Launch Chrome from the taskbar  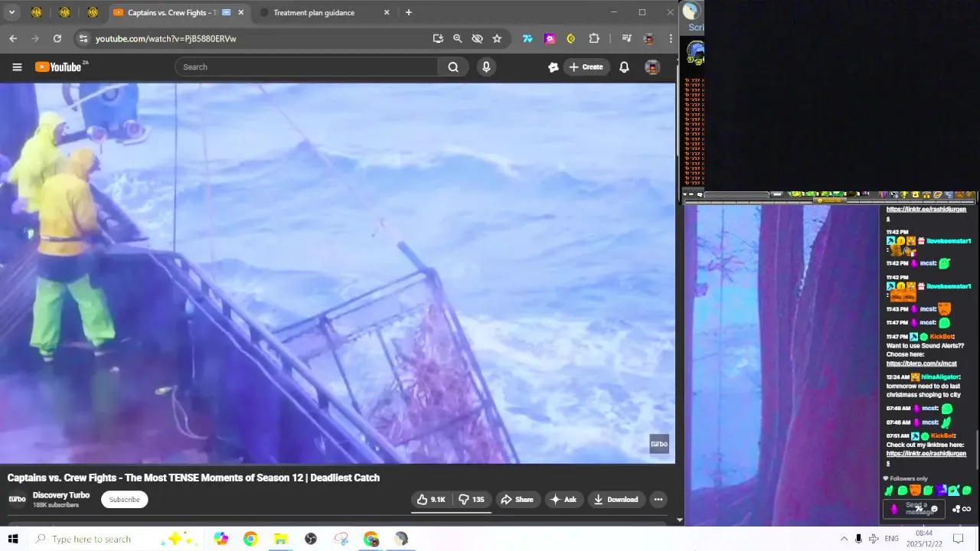tap(250, 539)
